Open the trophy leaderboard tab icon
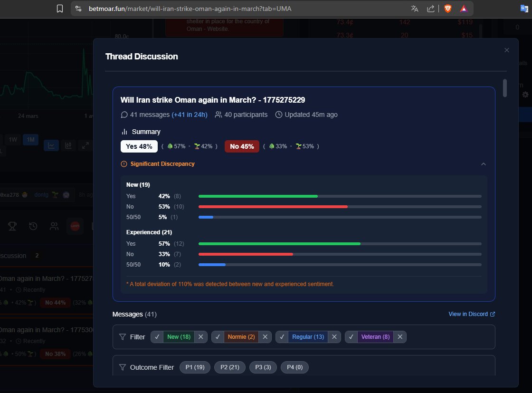 (12, 226)
